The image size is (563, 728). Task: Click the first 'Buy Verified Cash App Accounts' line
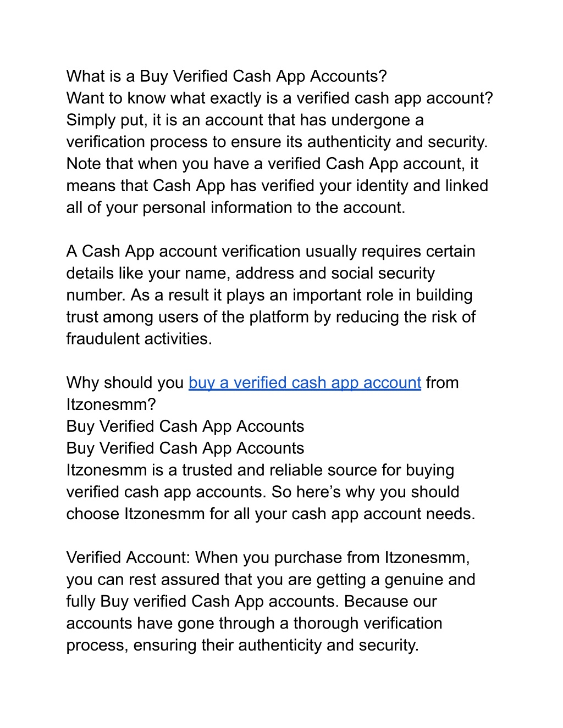(x=185, y=427)
